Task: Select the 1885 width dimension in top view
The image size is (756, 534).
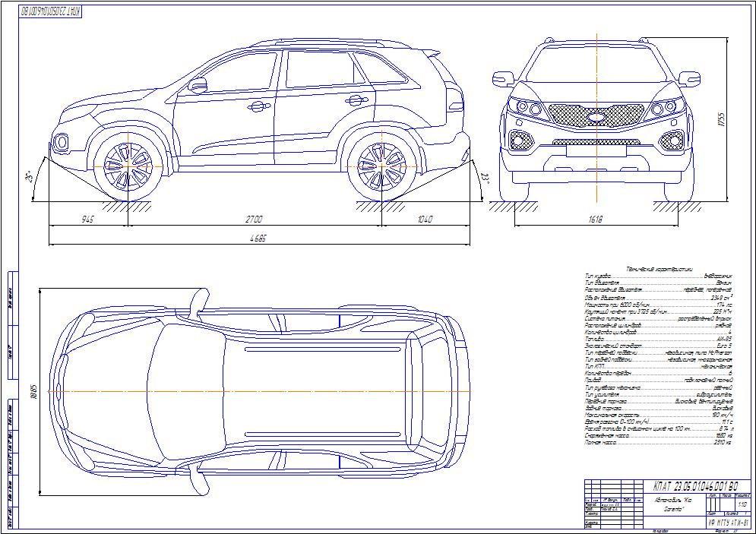Action: [33, 392]
